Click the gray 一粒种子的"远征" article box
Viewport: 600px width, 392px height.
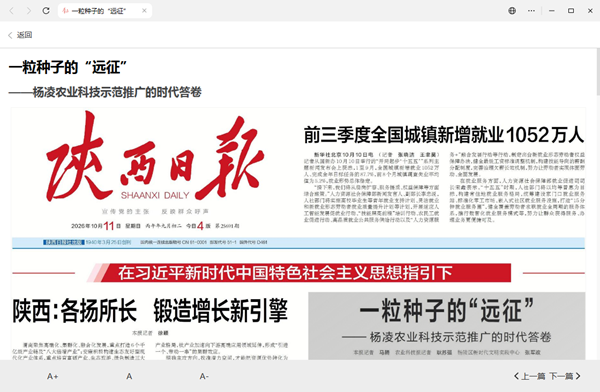coord(447,326)
